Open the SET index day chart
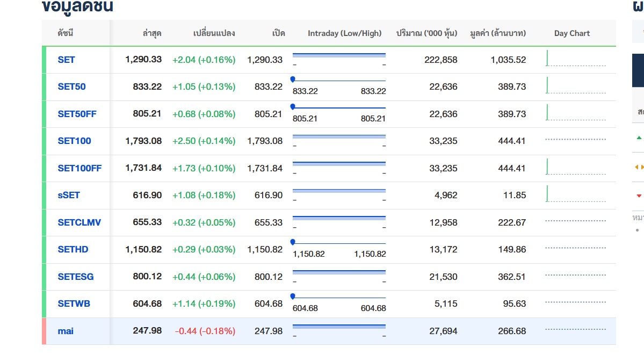The height and width of the screenshot is (354, 644). pyautogui.click(x=575, y=59)
